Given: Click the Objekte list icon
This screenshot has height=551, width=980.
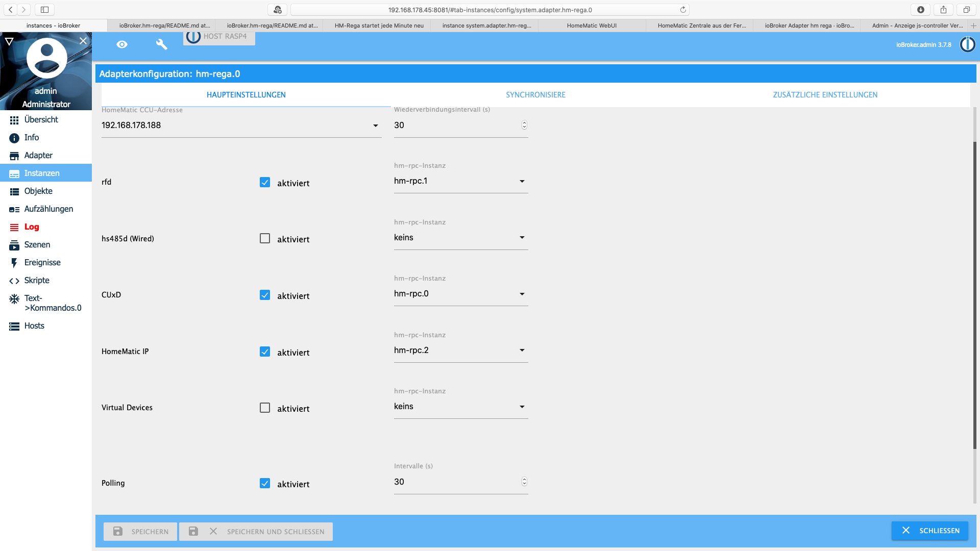Looking at the screenshot, I should [14, 191].
